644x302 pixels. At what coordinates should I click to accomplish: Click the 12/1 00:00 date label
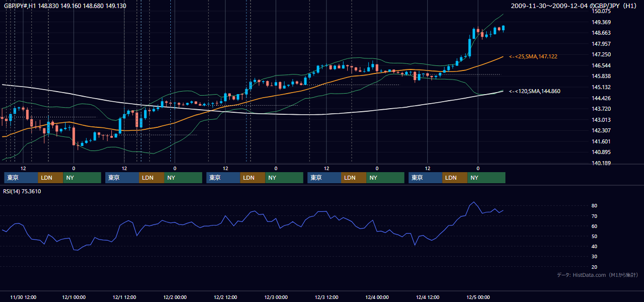click(74, 297)
